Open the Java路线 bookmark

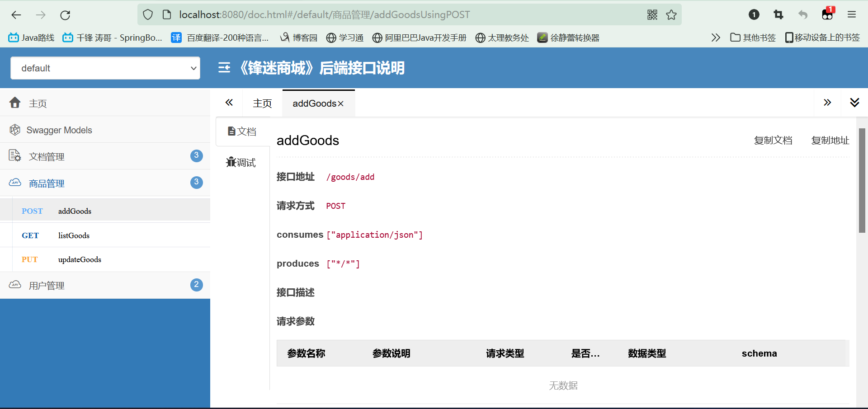[x=31, y=38]
